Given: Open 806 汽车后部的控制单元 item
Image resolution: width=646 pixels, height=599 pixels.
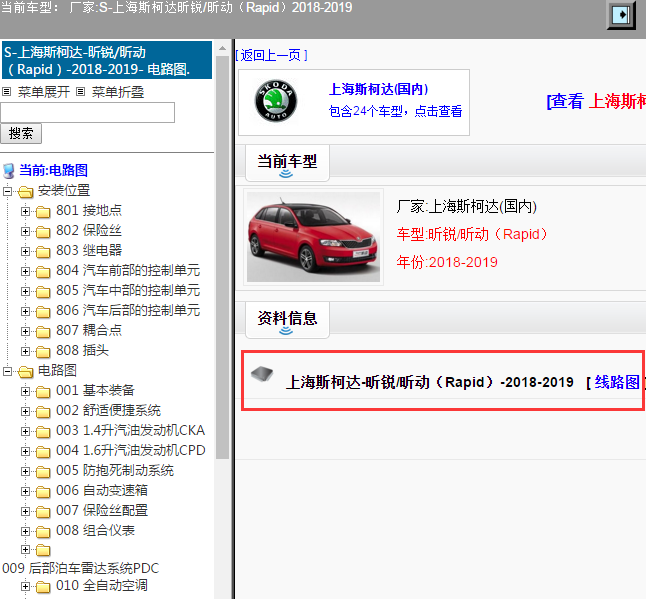Looking at the screenshot, I should (128, 310).
